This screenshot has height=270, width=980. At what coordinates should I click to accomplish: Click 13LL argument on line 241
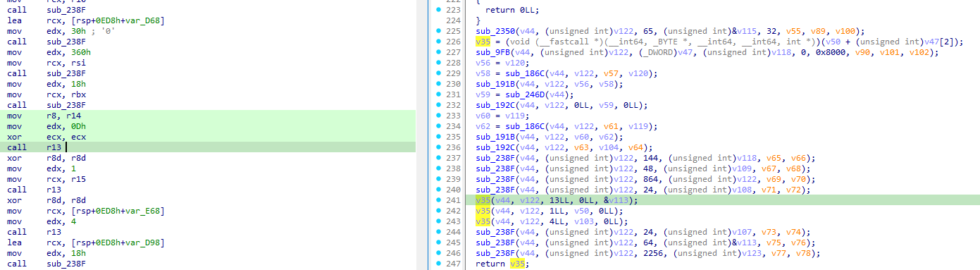click(x=561, y=200)
